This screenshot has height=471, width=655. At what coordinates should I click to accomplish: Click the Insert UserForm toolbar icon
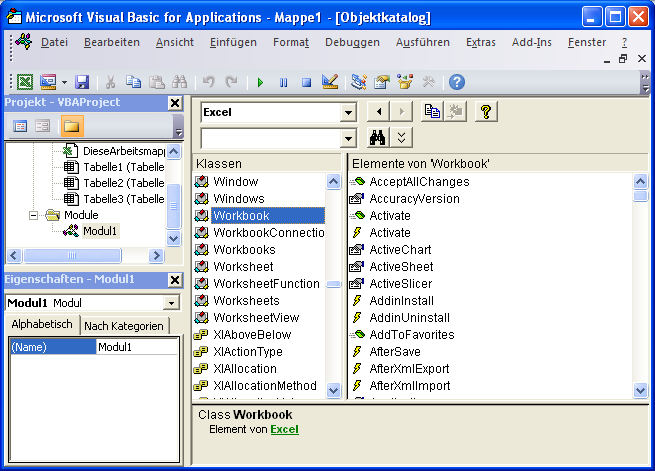point(48,82)
